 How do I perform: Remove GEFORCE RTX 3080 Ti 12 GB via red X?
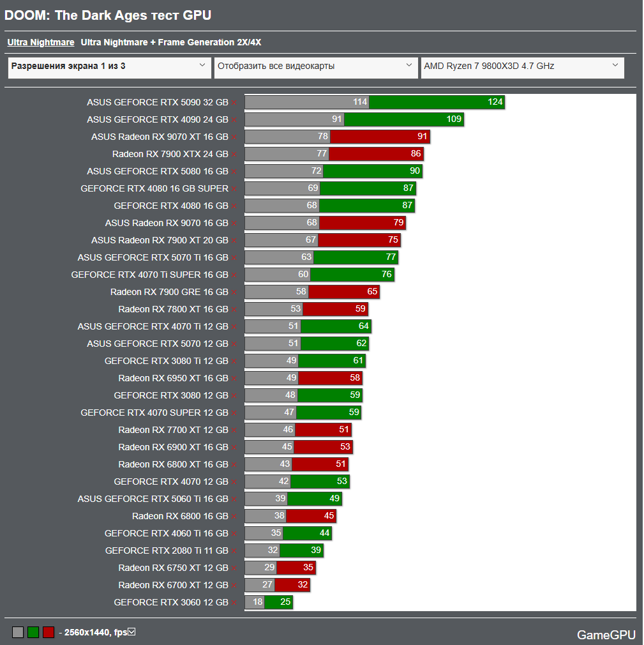(x=234, y=362)
